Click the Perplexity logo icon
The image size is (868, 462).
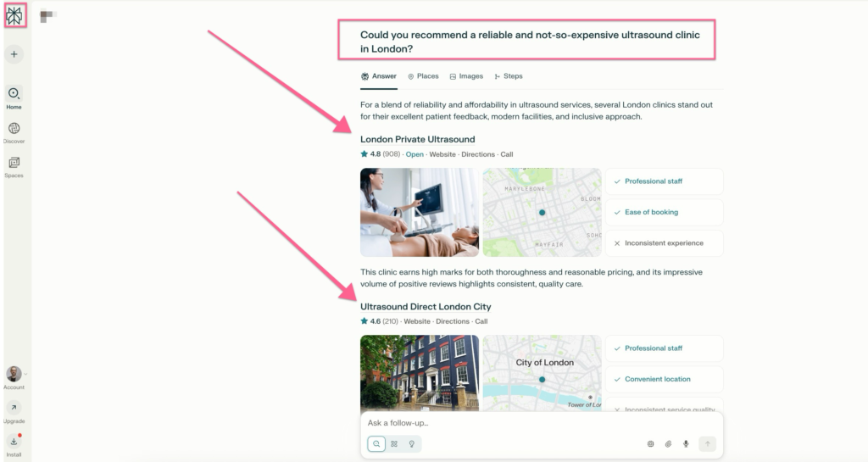(x=14, y=15)
